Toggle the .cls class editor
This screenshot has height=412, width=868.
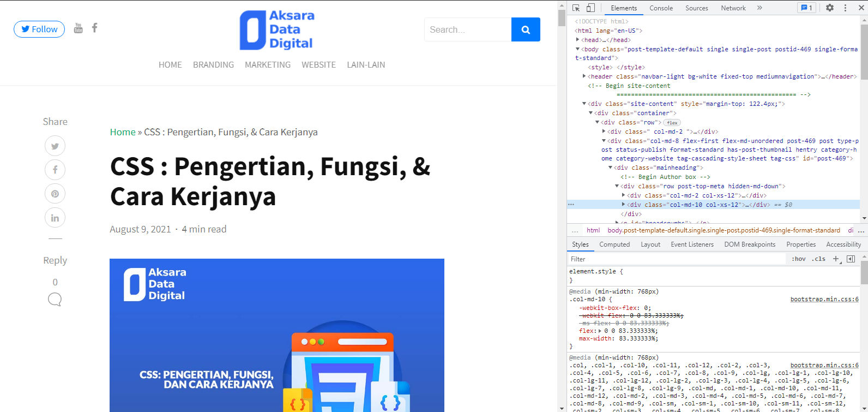[x=818, y=259]
